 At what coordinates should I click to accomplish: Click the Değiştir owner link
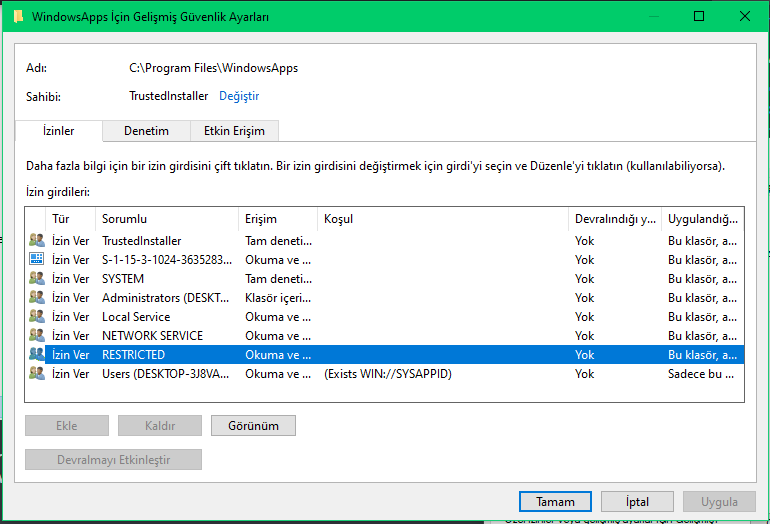pos(239,96)
